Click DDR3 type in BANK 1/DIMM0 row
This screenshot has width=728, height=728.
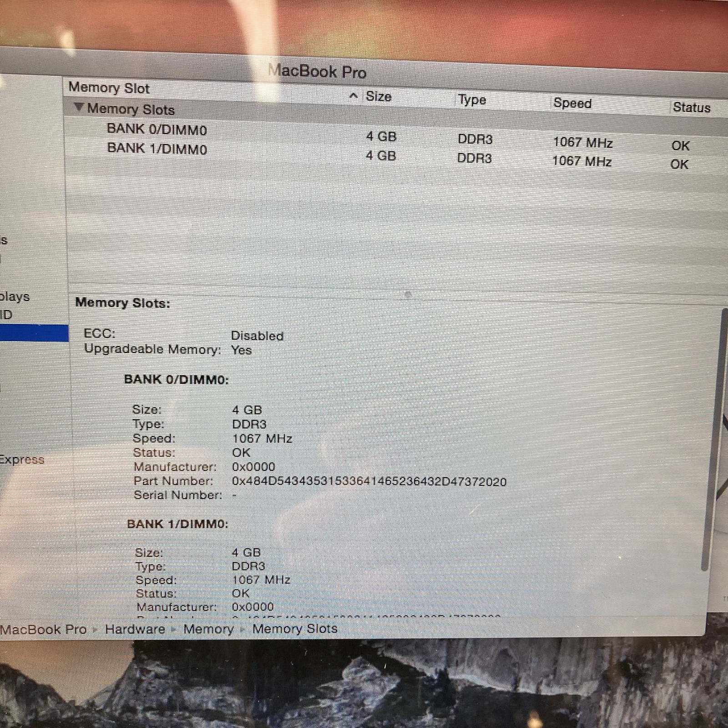click(x=474, y=158)
